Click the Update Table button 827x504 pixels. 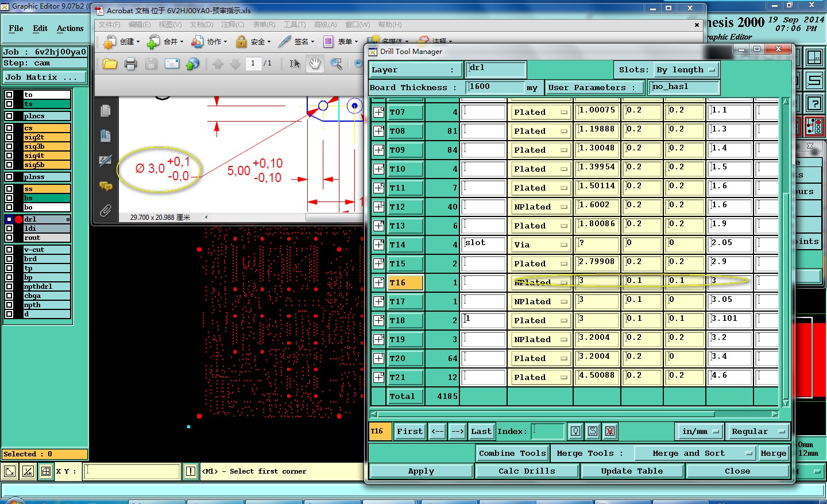[x=632, y=471]
